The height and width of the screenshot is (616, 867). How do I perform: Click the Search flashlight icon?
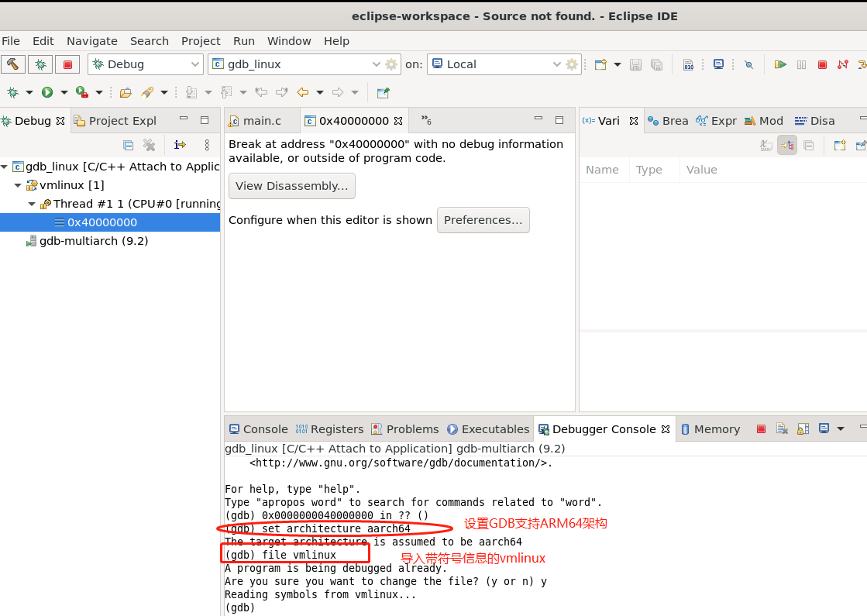pyautogui.click(x=147, y=92)
